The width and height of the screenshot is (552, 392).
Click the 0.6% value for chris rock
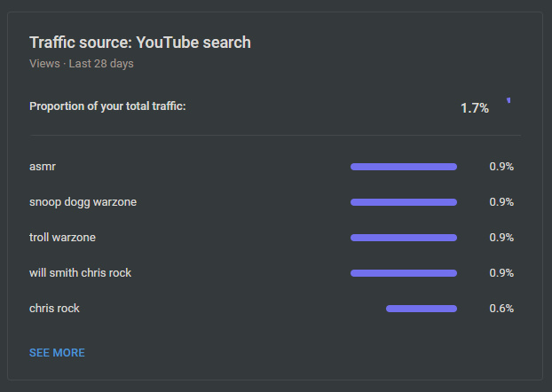[x=501, y=309]
